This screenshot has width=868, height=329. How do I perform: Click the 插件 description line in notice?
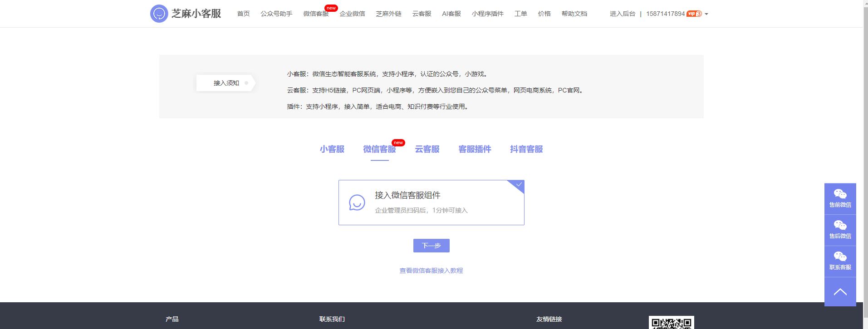(378, 106)
